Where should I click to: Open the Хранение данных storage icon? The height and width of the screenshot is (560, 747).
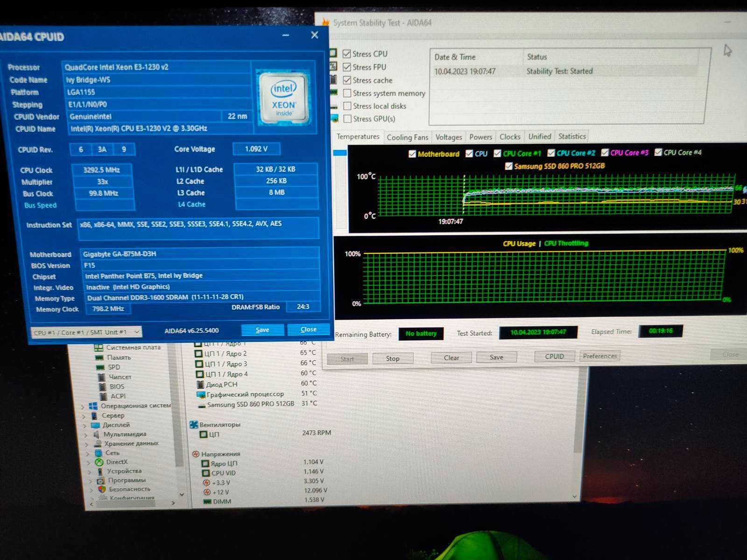point(97,443)
